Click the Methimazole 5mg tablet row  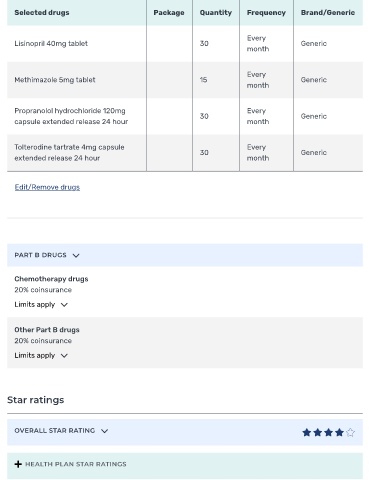[185, 80]
